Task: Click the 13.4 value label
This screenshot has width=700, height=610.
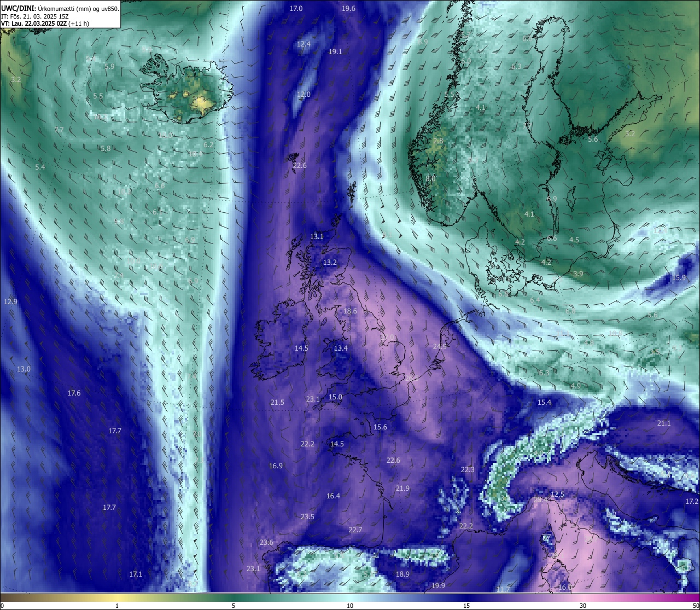Action: coord(341,348)
